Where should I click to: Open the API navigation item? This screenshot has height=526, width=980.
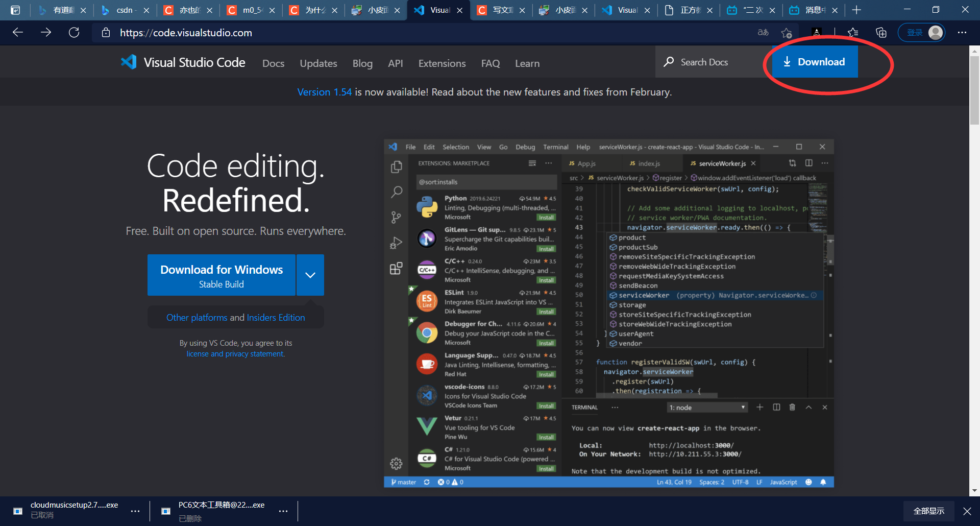(x=396, y=63)
